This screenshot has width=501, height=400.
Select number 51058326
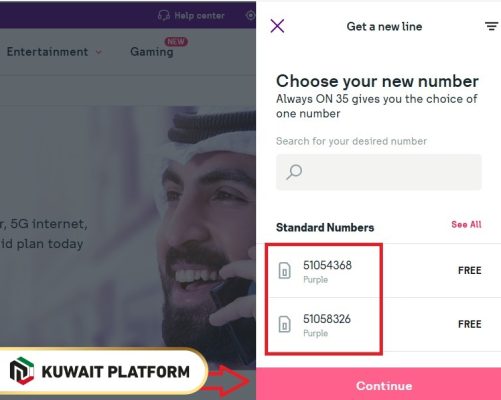(378, 324)
